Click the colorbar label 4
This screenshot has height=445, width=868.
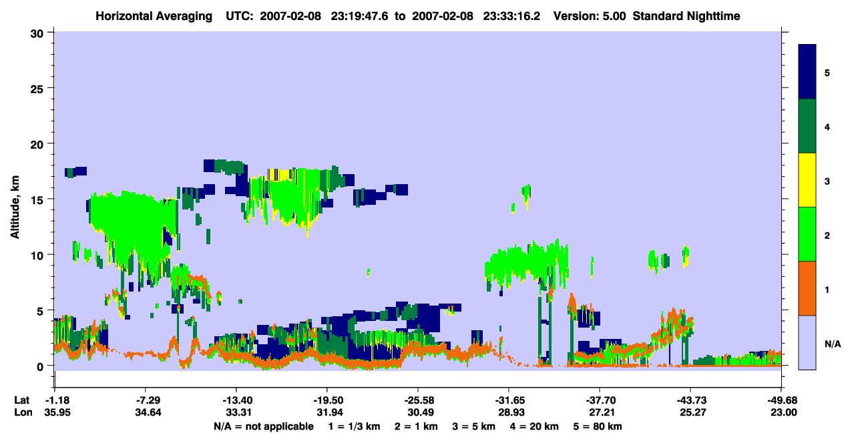pyautogui.click(x=827, y=127)
